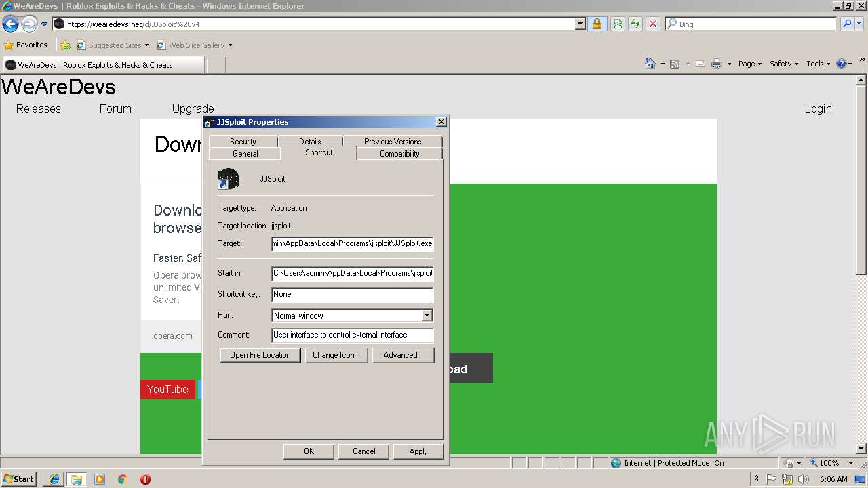The image size is (868, 488).
Task: Click into the Bing search box
Action: (751, 24)
